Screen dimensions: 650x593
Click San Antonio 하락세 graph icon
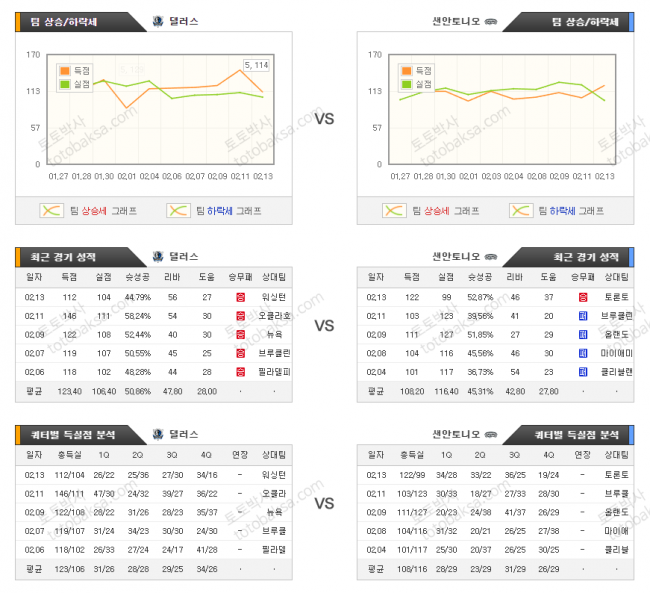click(521, 211)
